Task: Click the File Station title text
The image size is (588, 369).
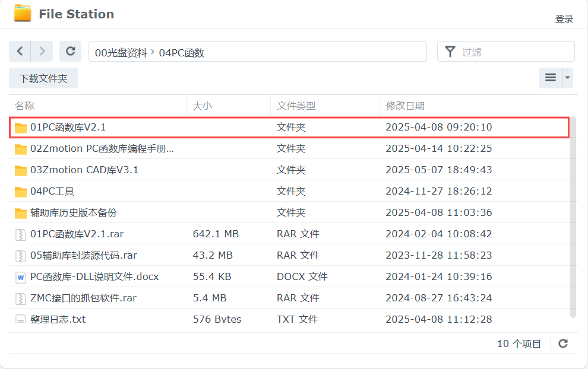Action: point(77,14)
